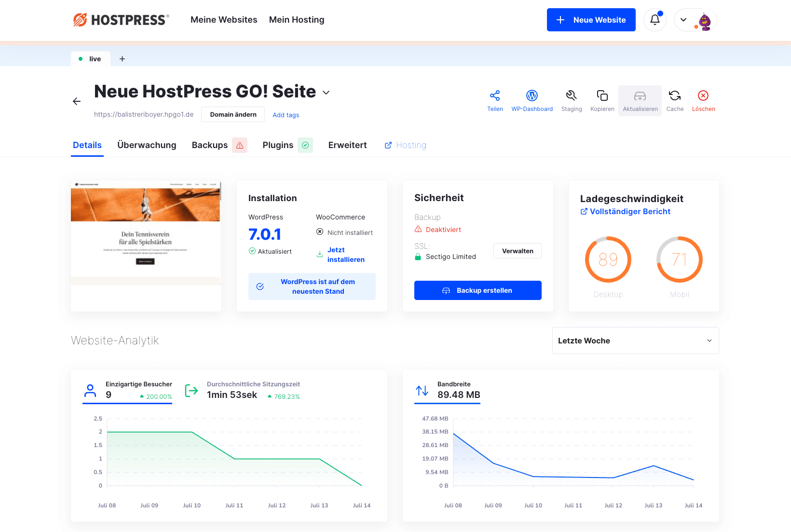Click the site URL balistreriboyer.hpgo1.de
The height and width of the screenshot is (532, 791).
144,114
